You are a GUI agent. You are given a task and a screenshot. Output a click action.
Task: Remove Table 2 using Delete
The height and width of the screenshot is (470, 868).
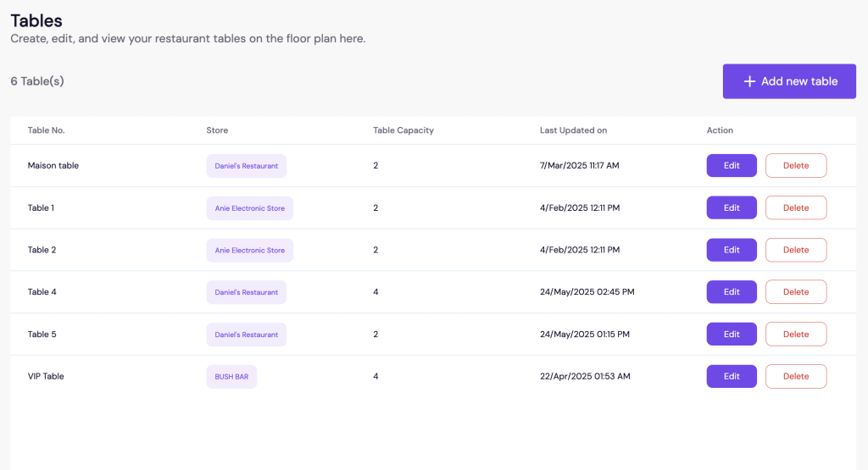[x=796, y=250]
